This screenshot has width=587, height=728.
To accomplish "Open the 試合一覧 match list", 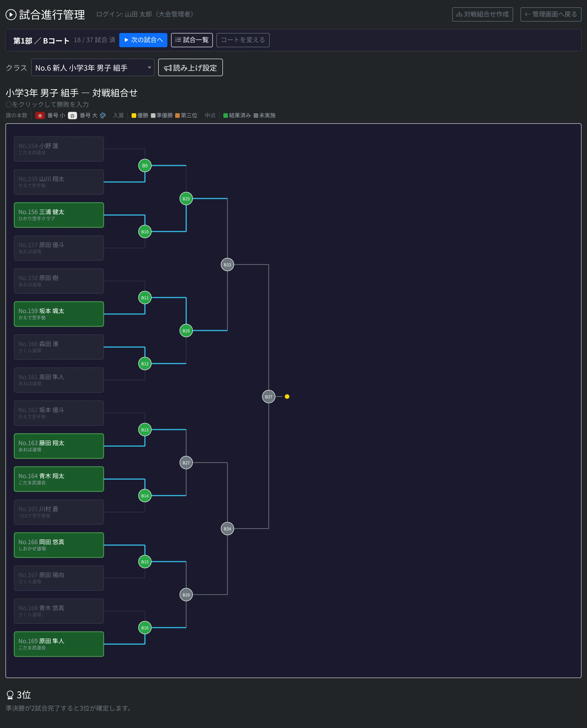I will (192, 40).
